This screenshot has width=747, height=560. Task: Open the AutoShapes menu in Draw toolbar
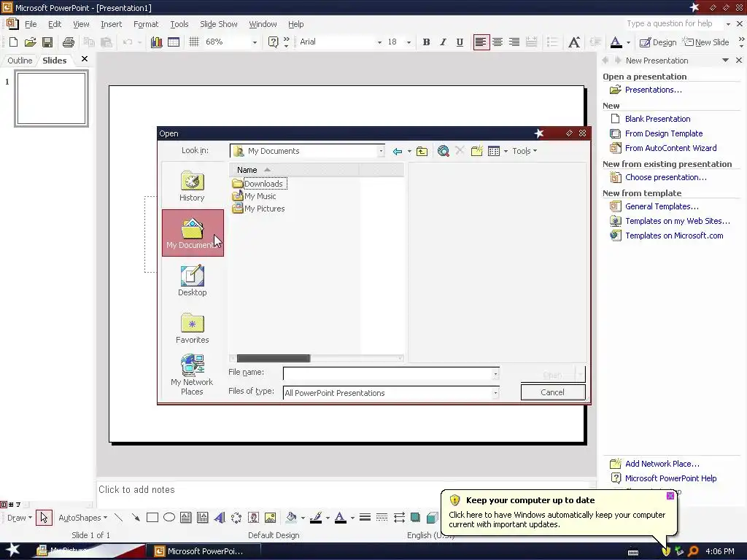click(x=82, y=518)
